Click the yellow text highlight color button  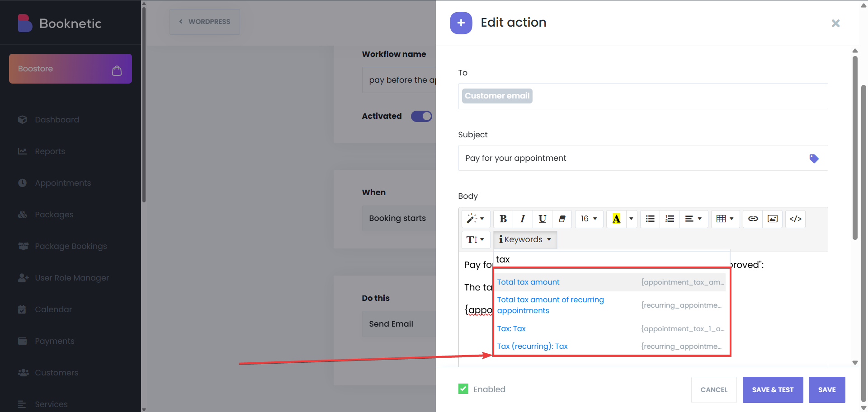pyautogui.click(x=616, y=219)
